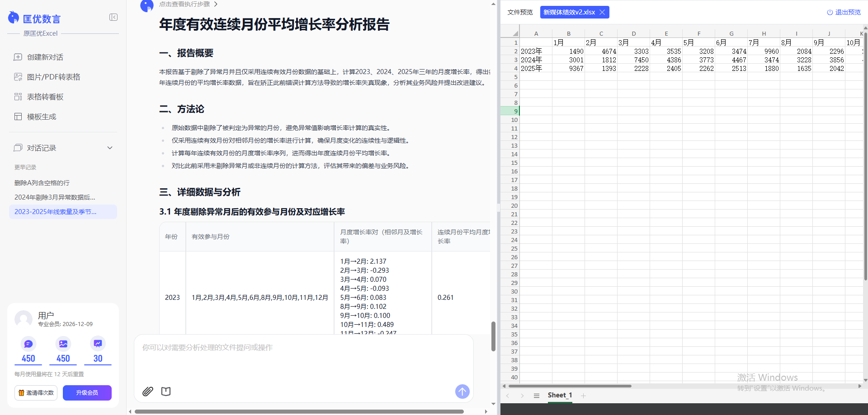
Task: Open the prompt library notebook icon
Action: point(166,391)
